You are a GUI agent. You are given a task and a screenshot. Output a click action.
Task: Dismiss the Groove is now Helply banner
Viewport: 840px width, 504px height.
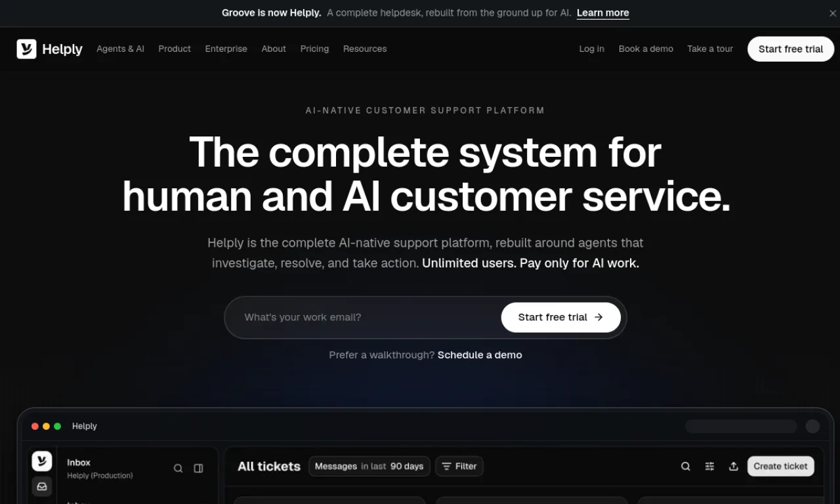(x=833, y=13)
